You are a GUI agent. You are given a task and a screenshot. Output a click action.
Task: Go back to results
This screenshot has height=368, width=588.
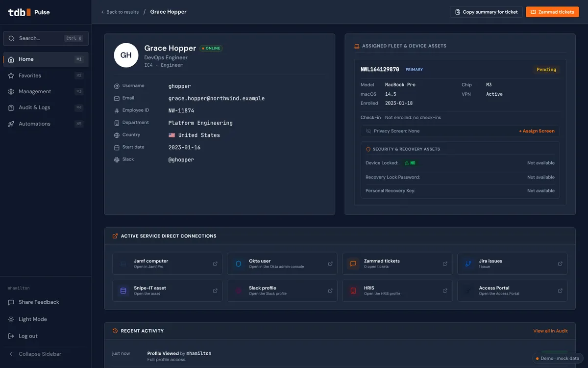(x=120, y=12)
